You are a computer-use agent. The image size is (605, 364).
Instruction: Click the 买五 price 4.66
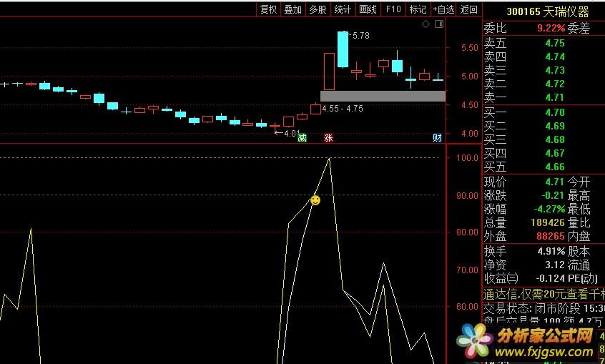click(x=555, y=167)
